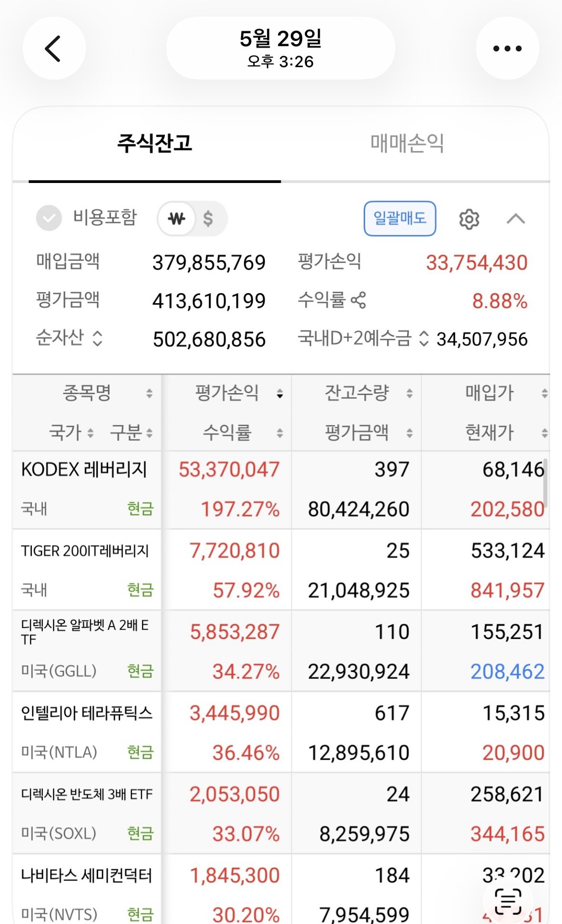Tap the 평가손익 total 33,754,430
The image size is (562, 924).
pyautogui.click(x=477, y=263)
